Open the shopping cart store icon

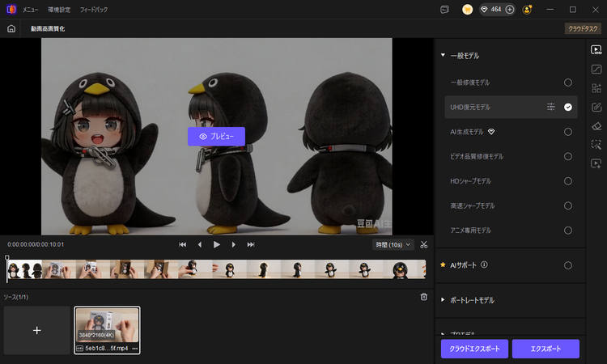click(467, 10)
